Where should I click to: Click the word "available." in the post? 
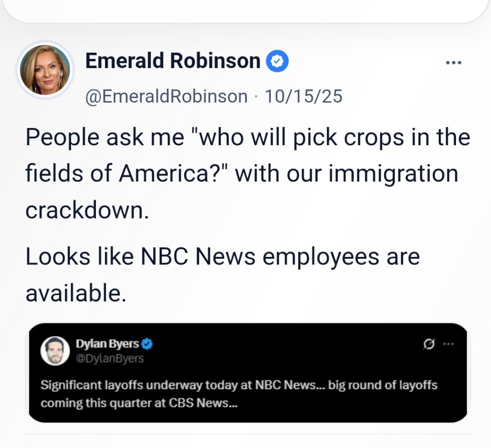76,293
